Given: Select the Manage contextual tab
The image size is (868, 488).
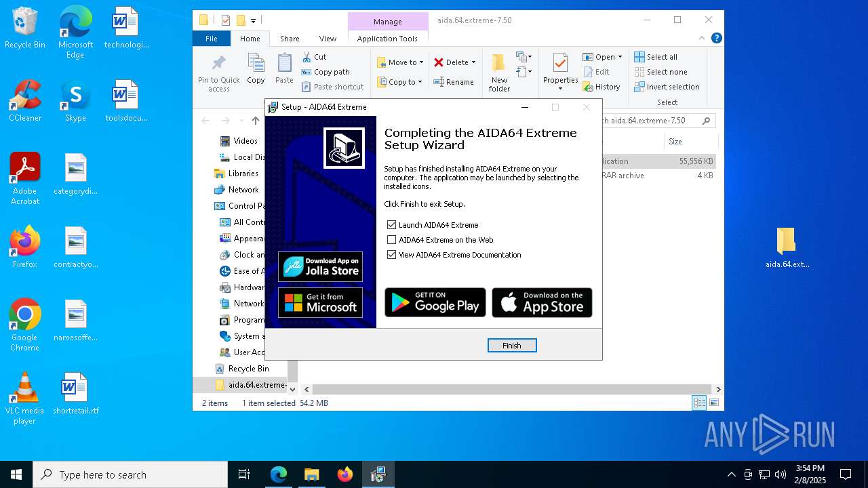Looking at the screenshot, I should point(388,22).
